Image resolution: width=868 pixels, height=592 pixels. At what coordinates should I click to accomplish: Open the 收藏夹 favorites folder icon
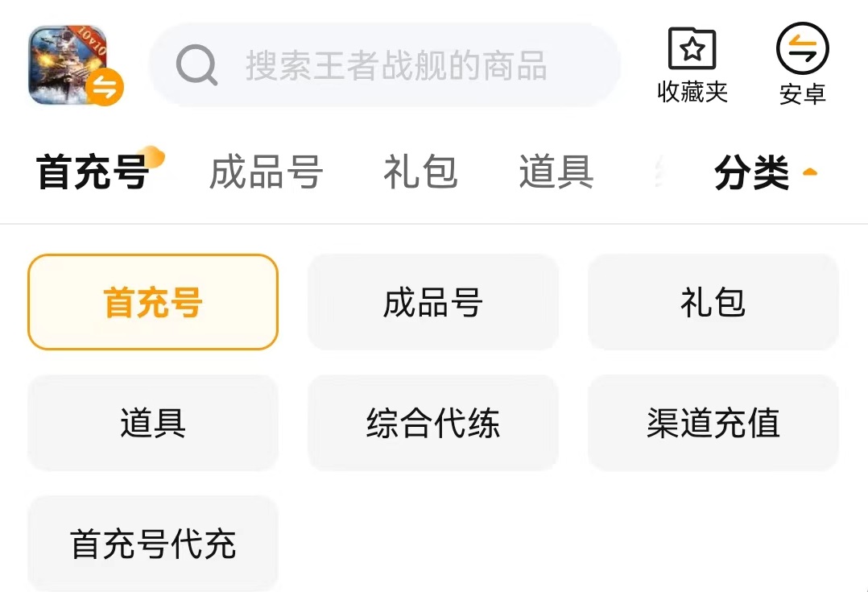692,50
